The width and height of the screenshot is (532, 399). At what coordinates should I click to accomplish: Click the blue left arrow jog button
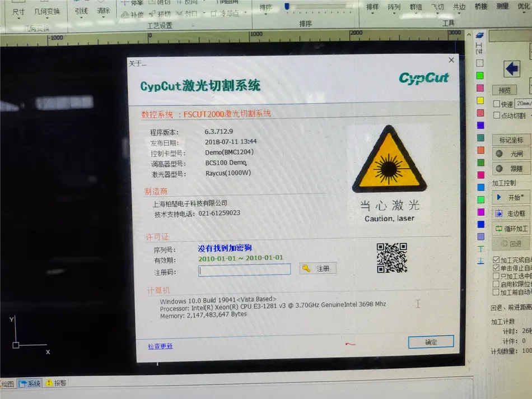tap(512, 68)
